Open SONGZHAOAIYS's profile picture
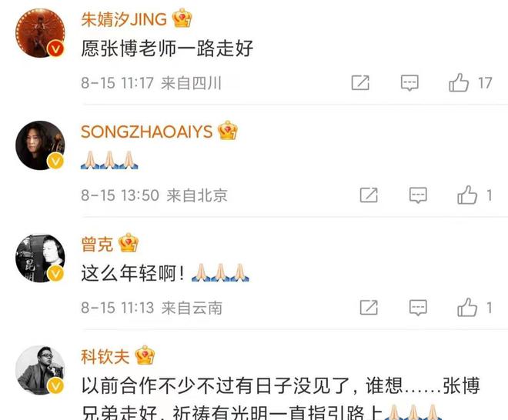The height and width of the screenshot is (420, 508). (40, 145)
